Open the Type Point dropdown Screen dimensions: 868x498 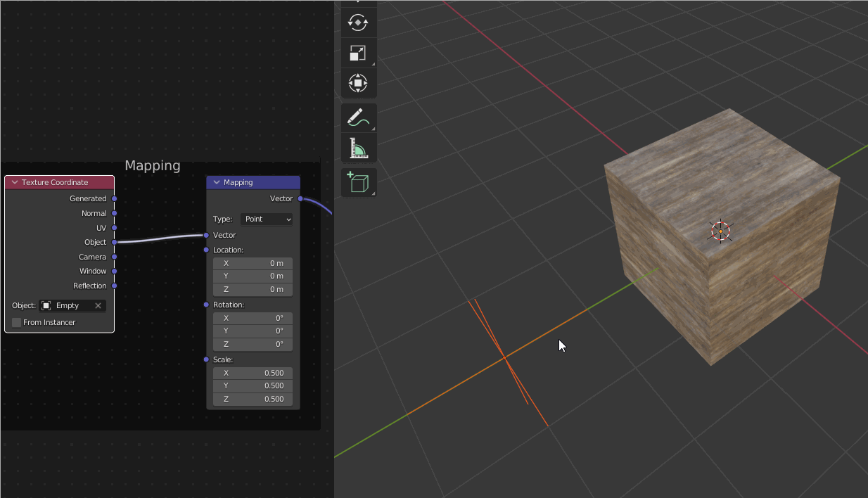(x=267, y=219)
